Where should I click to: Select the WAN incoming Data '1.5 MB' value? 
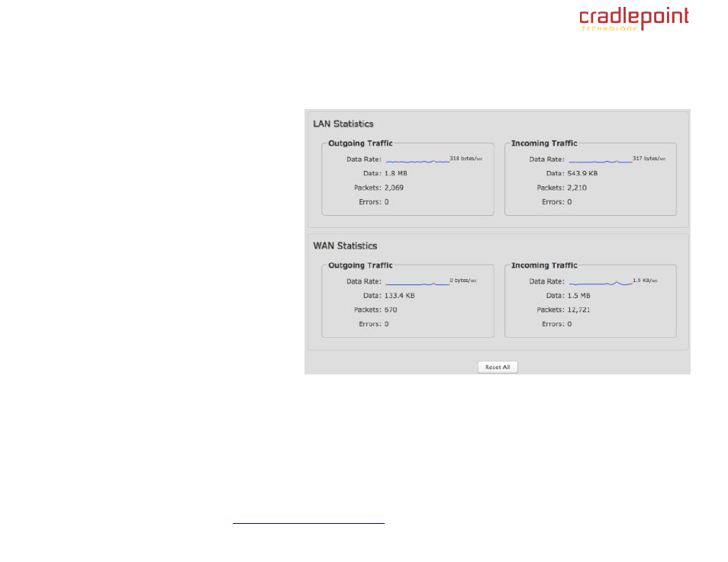point(578,295)
